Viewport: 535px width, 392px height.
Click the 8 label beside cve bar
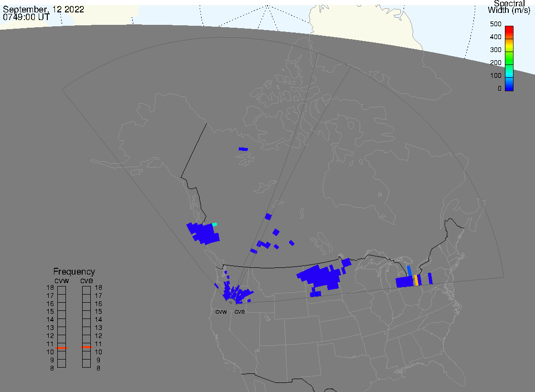(98, 369)
